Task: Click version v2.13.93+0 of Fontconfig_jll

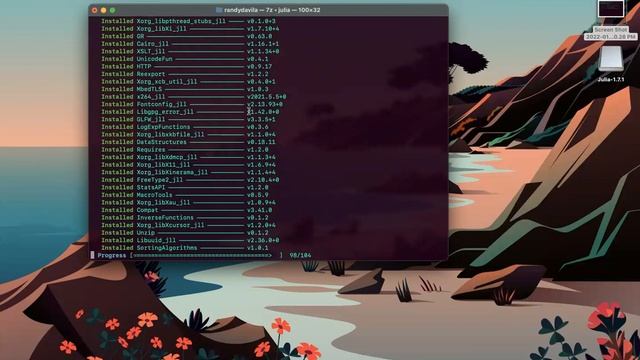Action: [265, 104]
